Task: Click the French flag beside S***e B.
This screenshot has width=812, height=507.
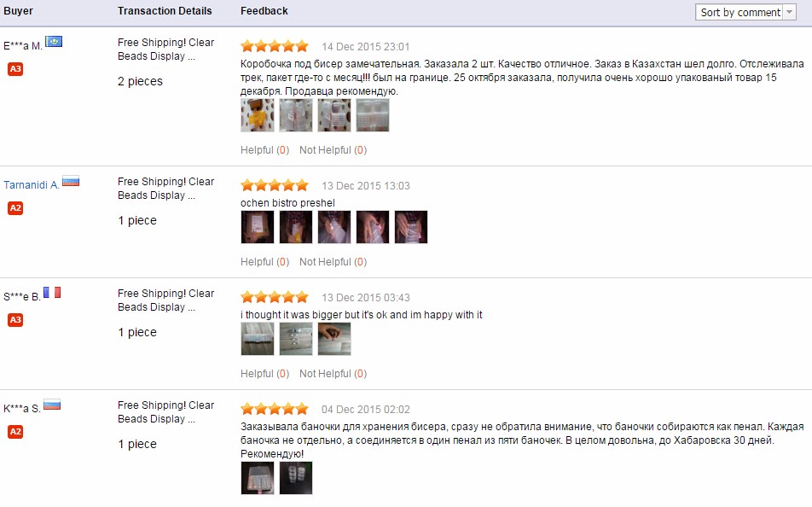Action: 52,293
